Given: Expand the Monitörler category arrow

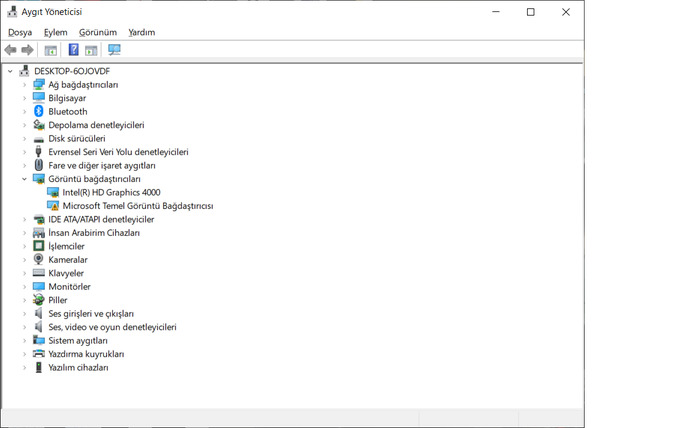Looking at the screenshot, I should [25, 286].
